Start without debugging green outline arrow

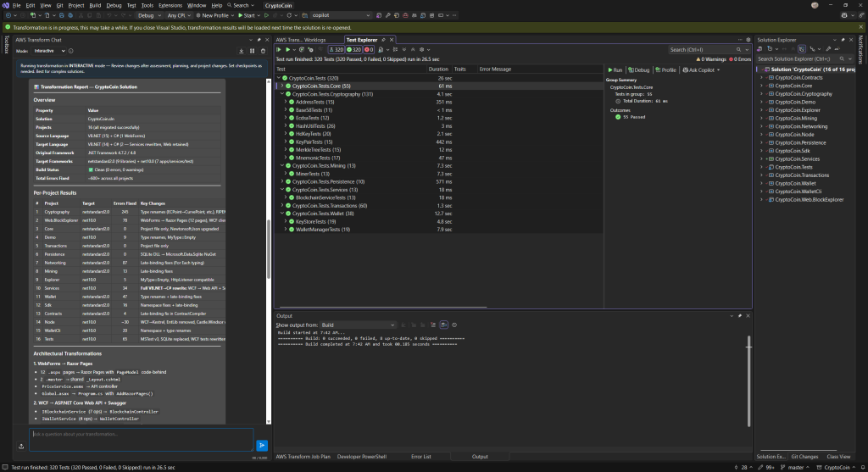266,15
